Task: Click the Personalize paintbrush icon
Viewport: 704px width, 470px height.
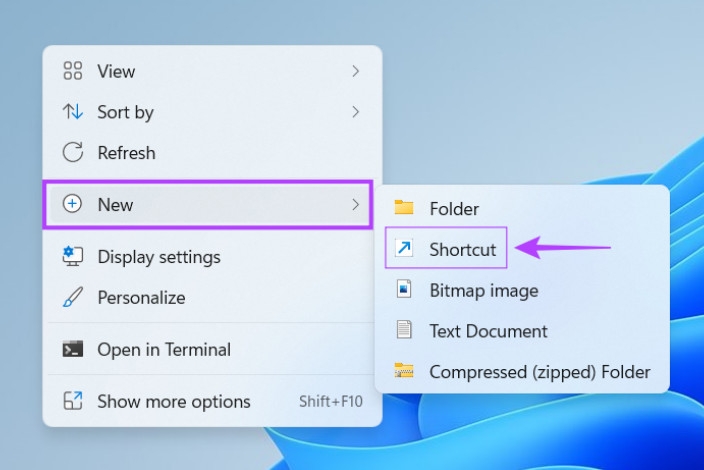Action: (x=73, y=297)
